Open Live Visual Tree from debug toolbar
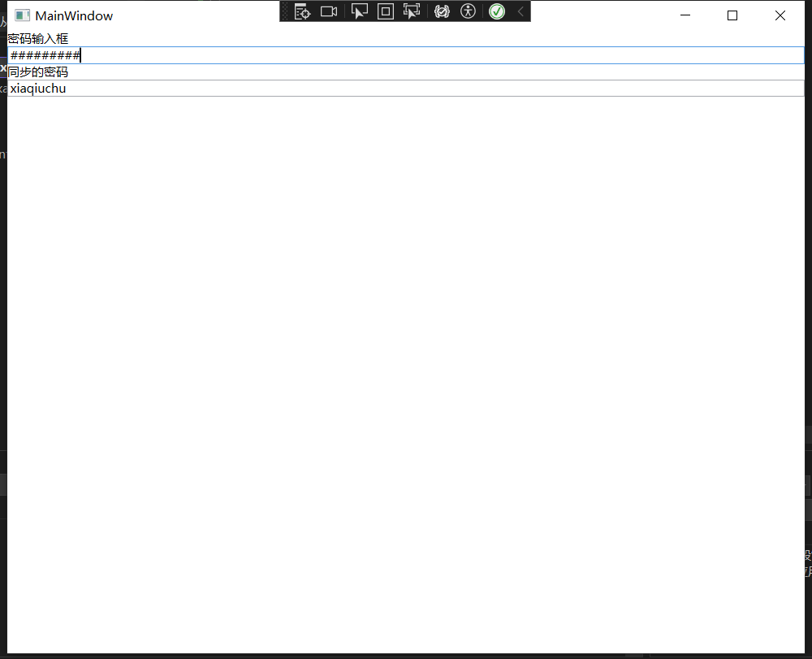 [302, 11]
